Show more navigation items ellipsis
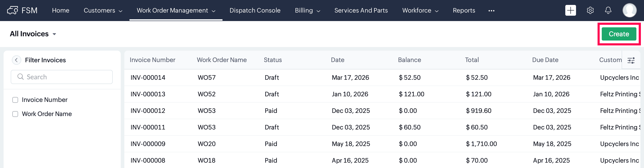Screen dimensions: 644x168 (x=491, y=11)
